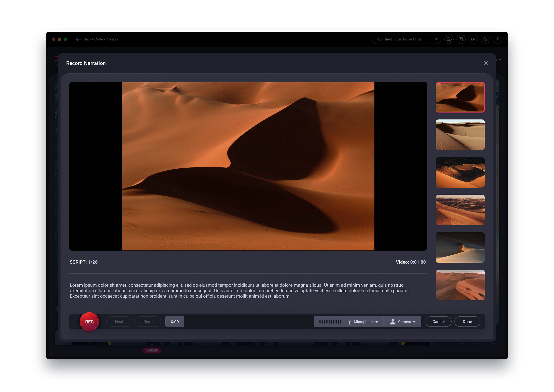Image resolution: width=554 pixels, height=392 pixels.
Task: Click the microphone icon in the control bar
Action: 350,322
